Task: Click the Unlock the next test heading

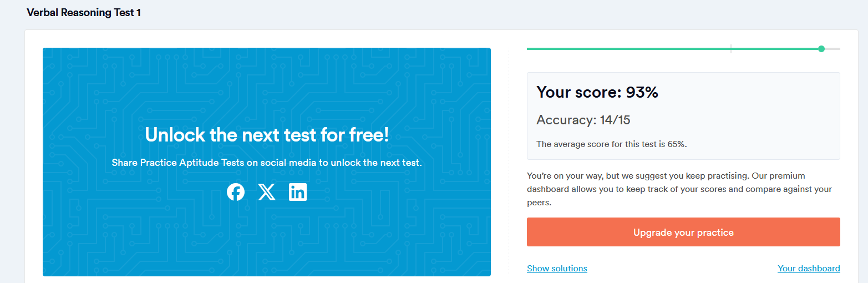Action: point(267,134)
